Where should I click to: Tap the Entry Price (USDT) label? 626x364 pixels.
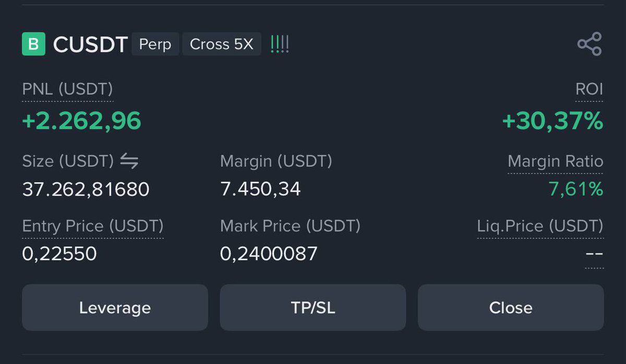click(x=93, y=227)
